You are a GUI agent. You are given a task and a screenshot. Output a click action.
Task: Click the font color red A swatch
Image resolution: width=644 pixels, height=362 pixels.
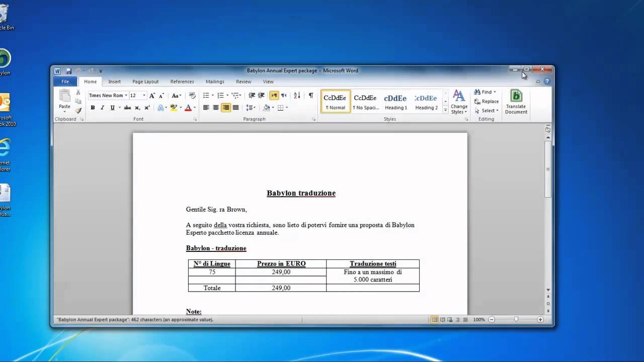pos(188,108)
